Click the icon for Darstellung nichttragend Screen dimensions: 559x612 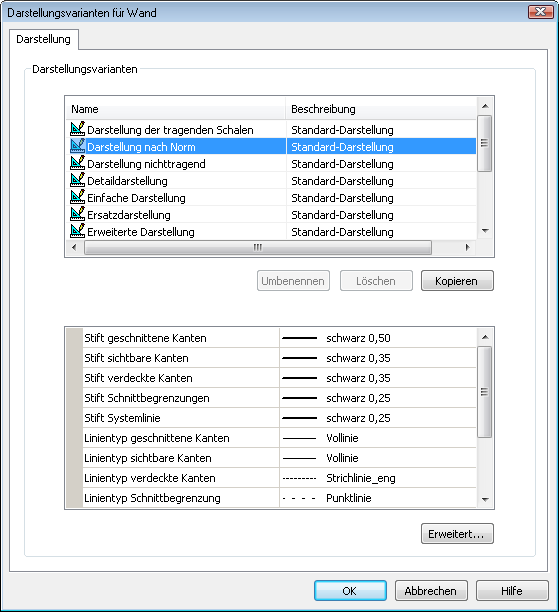coord(77,163)
